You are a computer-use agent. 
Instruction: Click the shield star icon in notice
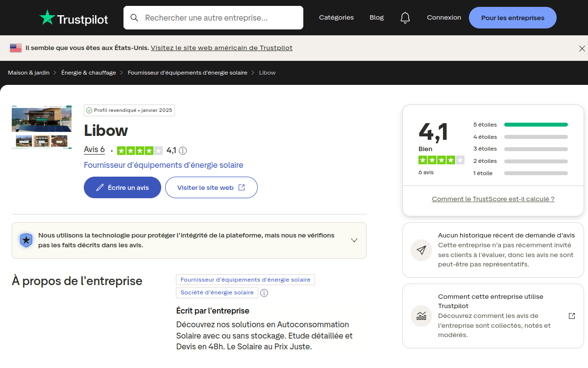(x=26, y=240)
